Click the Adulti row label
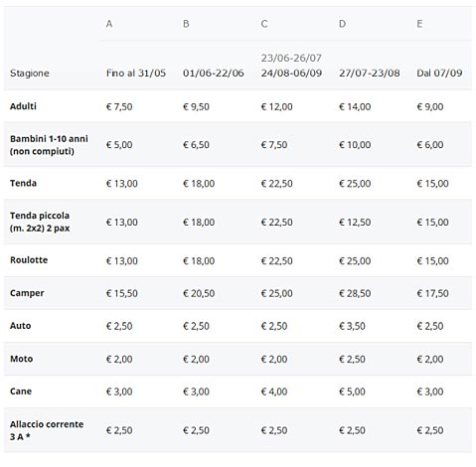The image size is (476, 467). (x=23, y=106)
